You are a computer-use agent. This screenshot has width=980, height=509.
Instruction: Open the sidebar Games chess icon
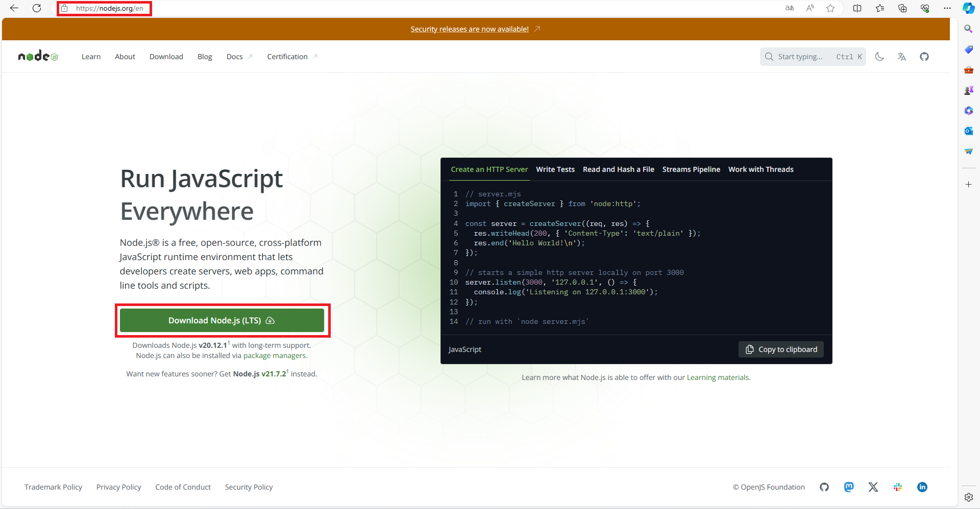[968, 90]
